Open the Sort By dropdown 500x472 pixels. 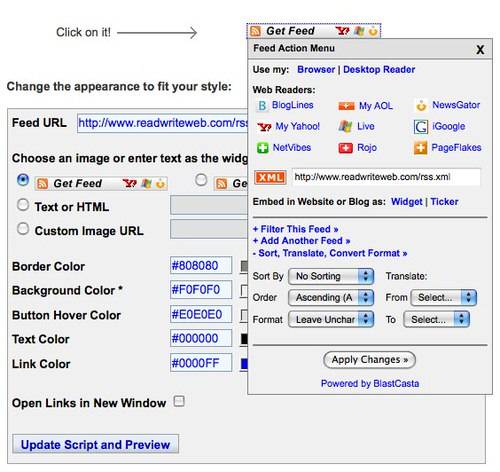(x=331, y=276)
